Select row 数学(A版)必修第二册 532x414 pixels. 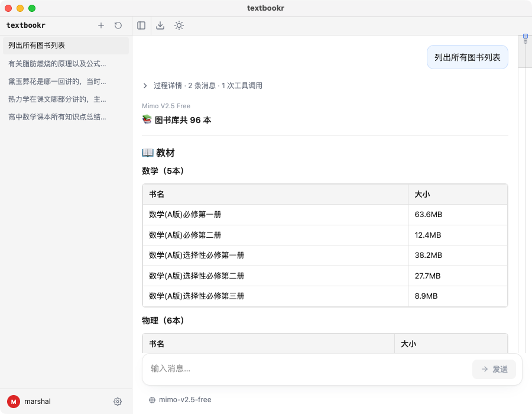pos(325,235)
